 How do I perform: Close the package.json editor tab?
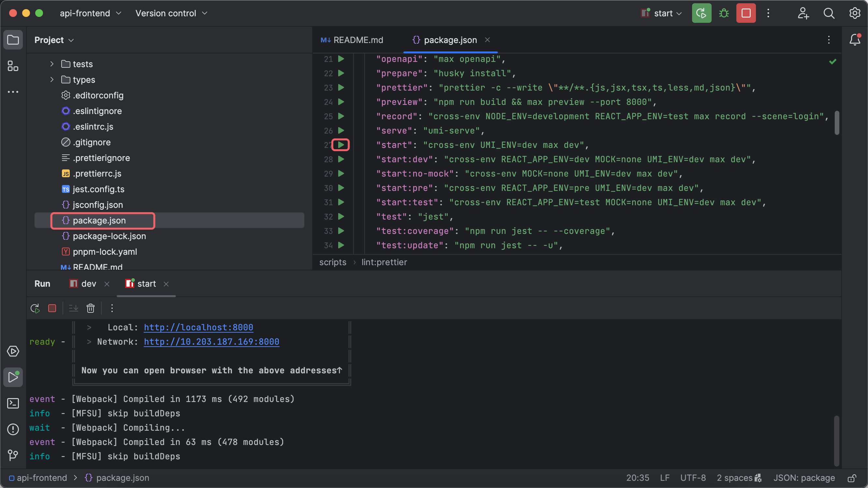pos(487,40)
